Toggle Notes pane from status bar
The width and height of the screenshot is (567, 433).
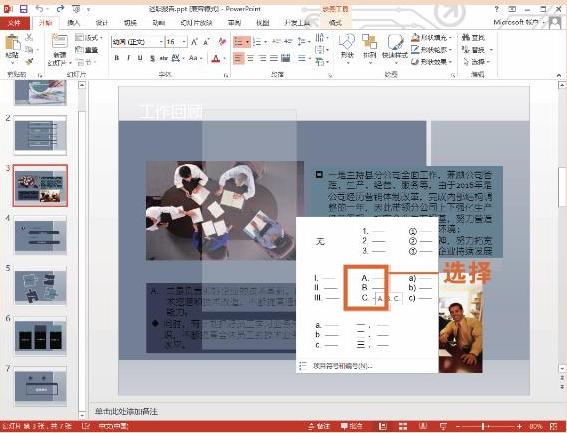[318, 426]
